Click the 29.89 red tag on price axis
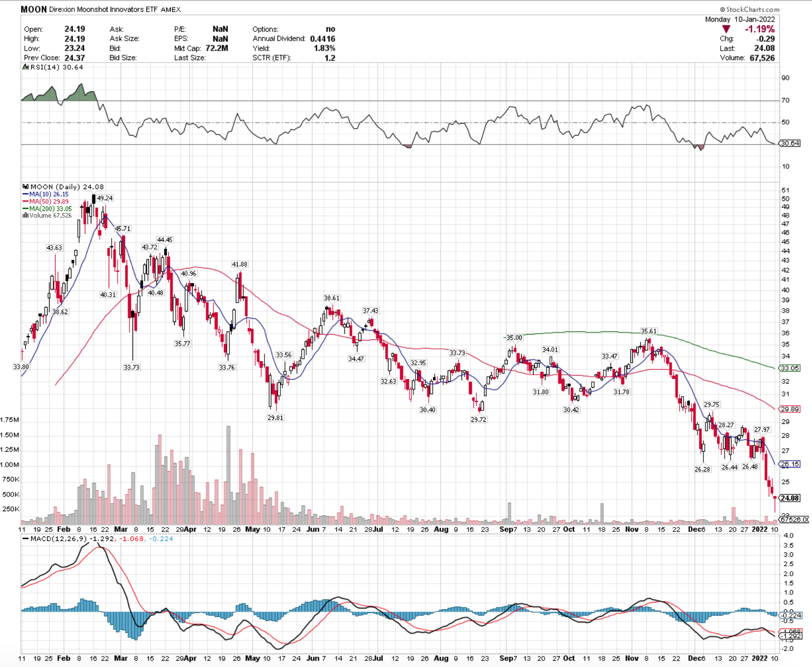The width and height of the screenshot is (812, 667). (790, 409)
